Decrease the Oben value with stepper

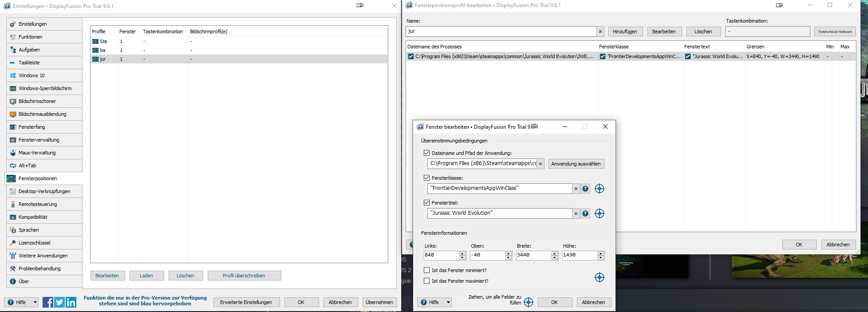tap(509, 257)
